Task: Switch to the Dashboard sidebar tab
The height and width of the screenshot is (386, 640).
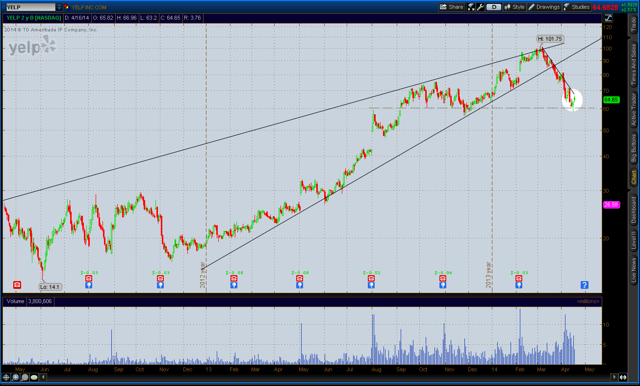Action: [634, 210]
